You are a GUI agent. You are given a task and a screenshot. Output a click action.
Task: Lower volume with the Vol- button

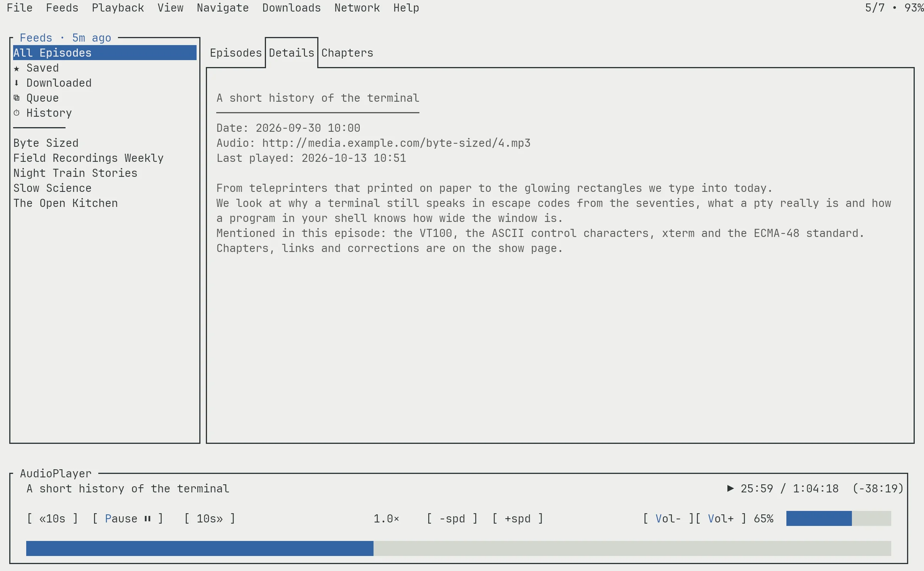coord(668,519)
